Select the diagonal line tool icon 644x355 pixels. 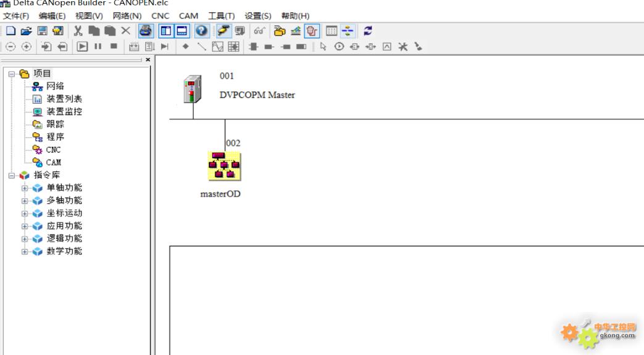[201, 46]
